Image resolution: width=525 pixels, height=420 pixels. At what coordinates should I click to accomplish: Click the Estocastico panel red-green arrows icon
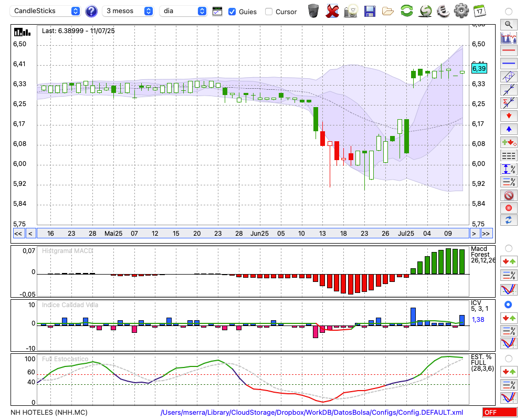pos(509,372)
